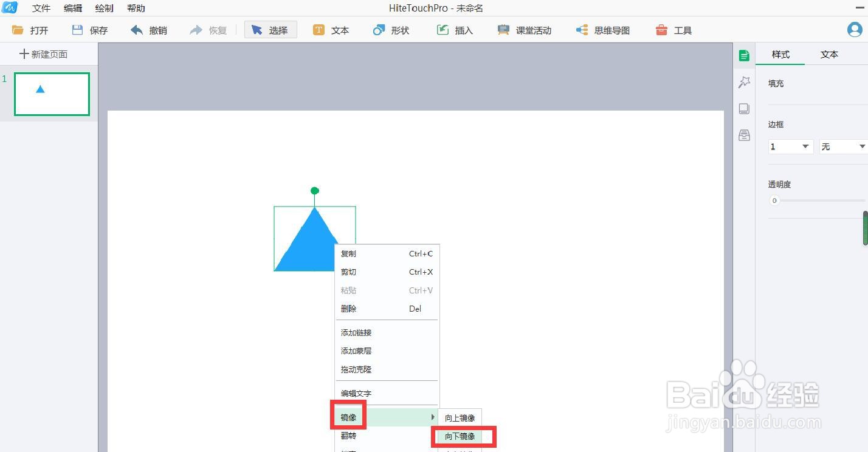Choose 向下镜像 mirror down option
Image resolution: width=868 pixels, height=452 pixels.
click(x=460, y=436)
